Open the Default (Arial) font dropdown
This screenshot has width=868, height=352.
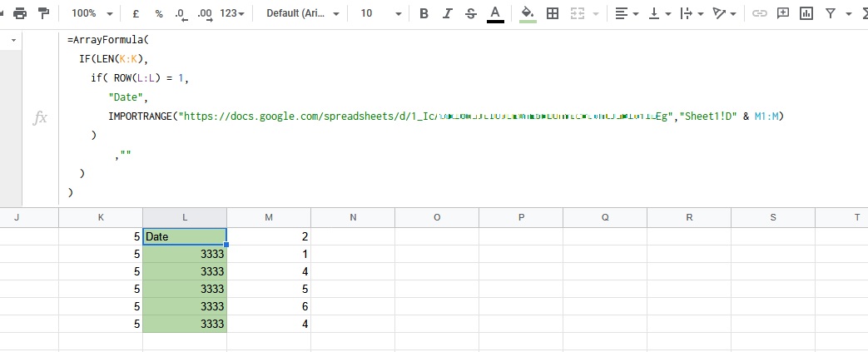tap(302, 13)
